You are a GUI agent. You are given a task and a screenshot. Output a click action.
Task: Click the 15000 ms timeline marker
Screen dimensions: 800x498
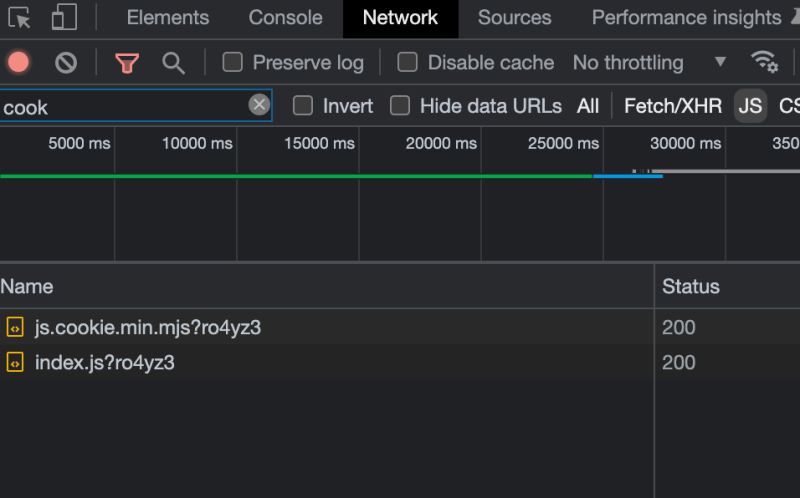[319, 143]
